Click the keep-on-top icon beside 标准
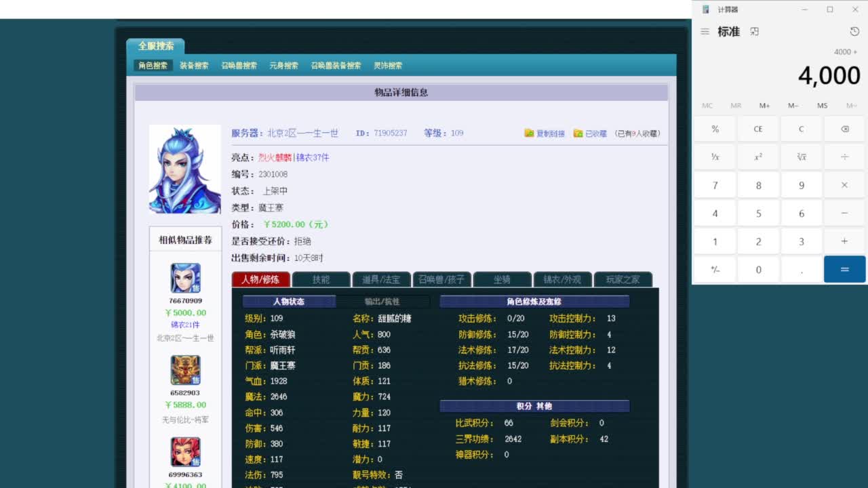Screen dimensions: 868x488 coord(754,31)
